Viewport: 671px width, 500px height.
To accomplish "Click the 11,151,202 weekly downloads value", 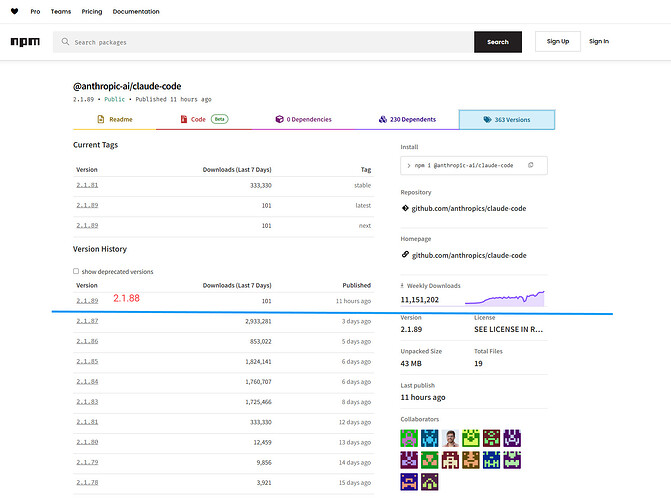I will tap(419, 300).
